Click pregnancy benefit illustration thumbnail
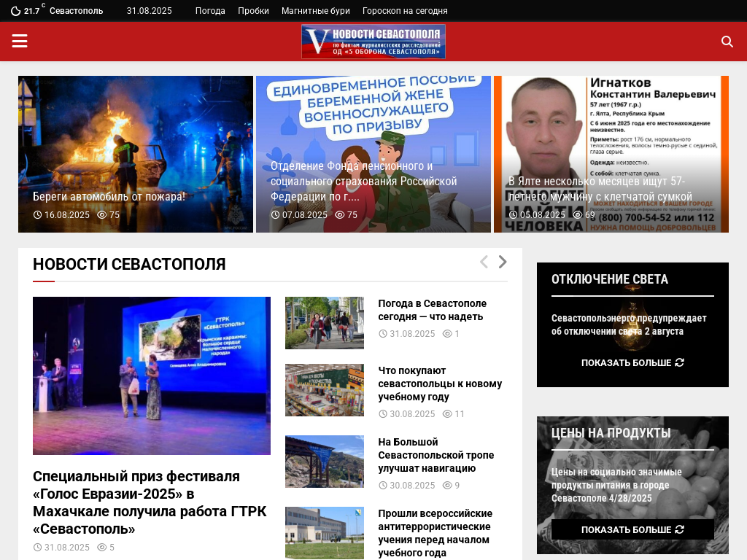 pos(373,155)
